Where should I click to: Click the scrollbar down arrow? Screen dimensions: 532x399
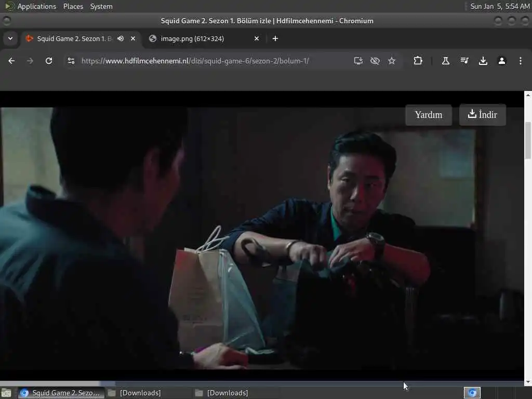point(528,383)
